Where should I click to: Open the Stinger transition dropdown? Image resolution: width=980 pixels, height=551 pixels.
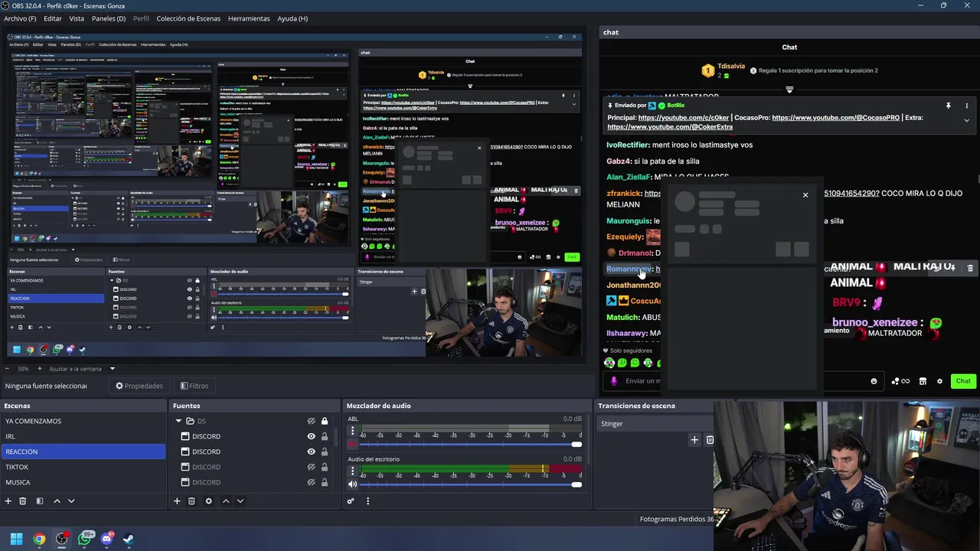pos(655,424)
